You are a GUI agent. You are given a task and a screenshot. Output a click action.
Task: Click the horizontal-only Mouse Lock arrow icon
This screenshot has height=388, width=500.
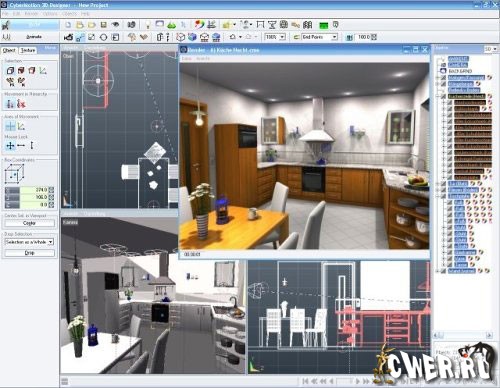tap(21, 146)
